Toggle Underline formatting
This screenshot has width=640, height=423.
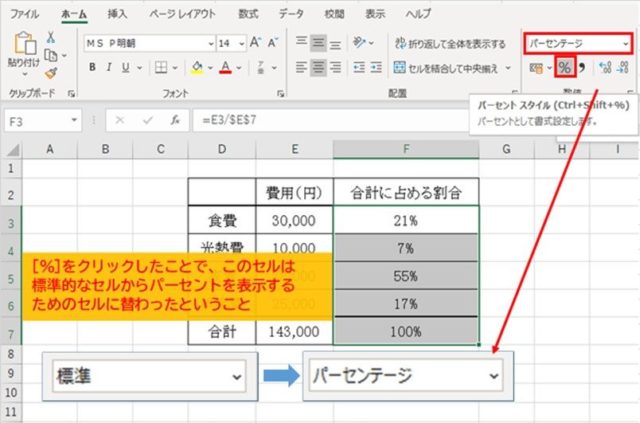[x=126, y=67]
